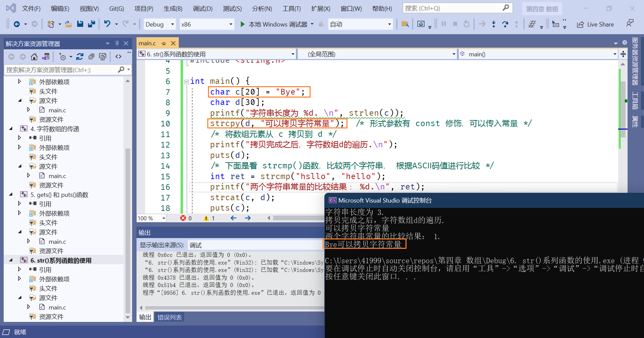Viewport: 644px width, 338px height.
Task: Open the 100 % zoom dropdown
Action: click(152, 218)
